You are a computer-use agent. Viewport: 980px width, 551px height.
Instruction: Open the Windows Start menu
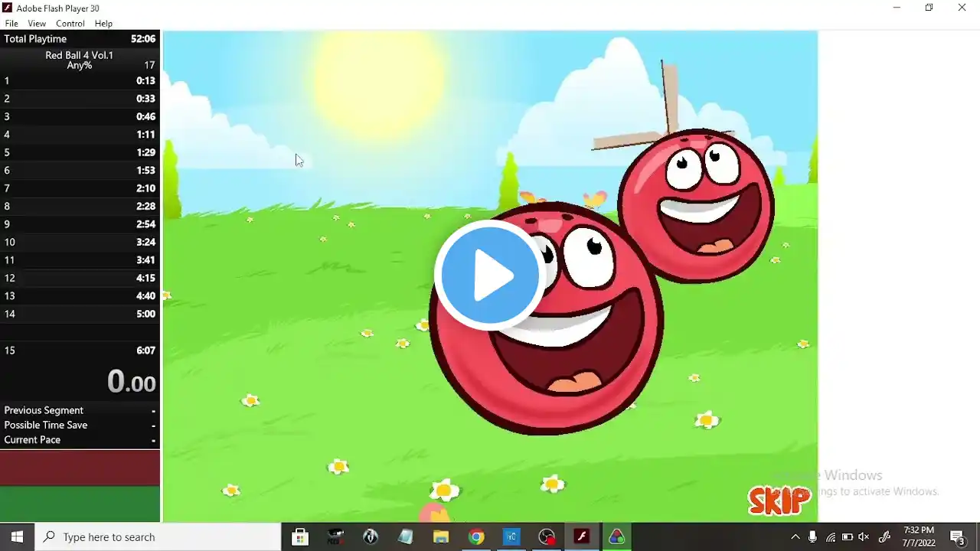point(17,536)
